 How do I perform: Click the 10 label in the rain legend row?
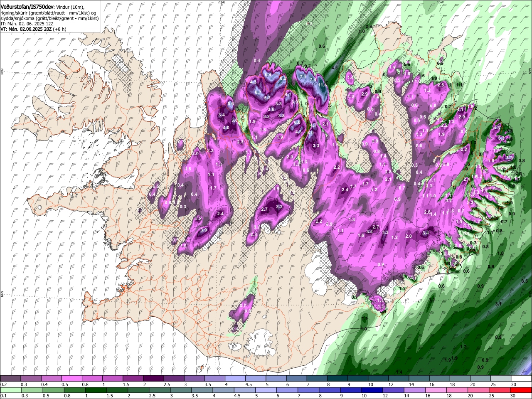pos(364,396)
